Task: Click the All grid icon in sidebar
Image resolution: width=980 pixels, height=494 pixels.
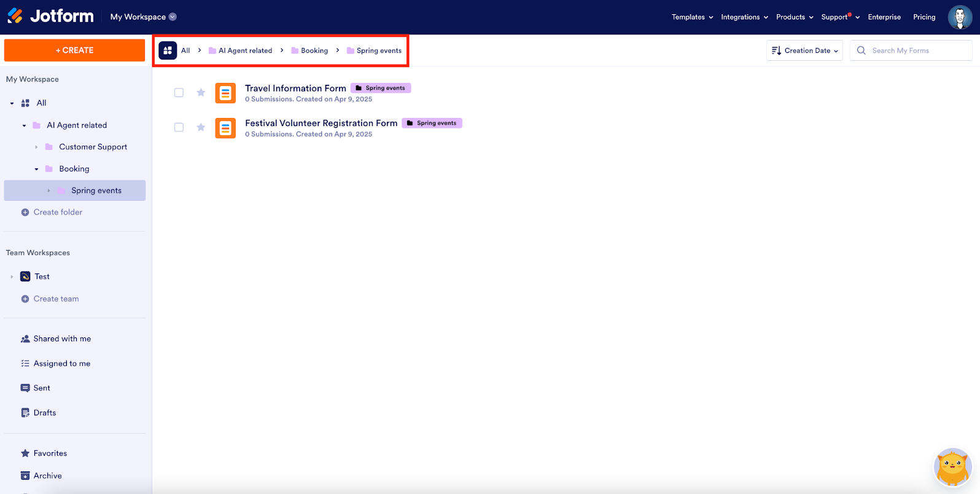Action: (x=25, y=103)
